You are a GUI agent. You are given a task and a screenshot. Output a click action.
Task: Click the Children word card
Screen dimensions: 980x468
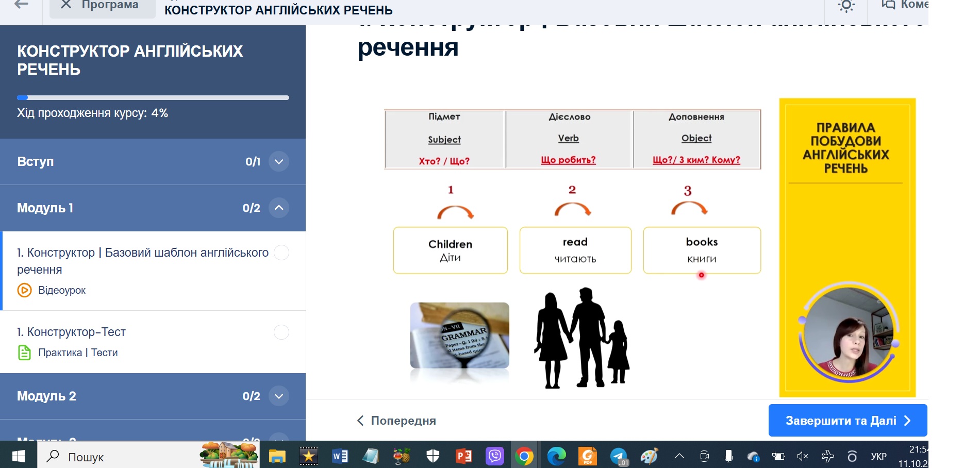[451, 250]
